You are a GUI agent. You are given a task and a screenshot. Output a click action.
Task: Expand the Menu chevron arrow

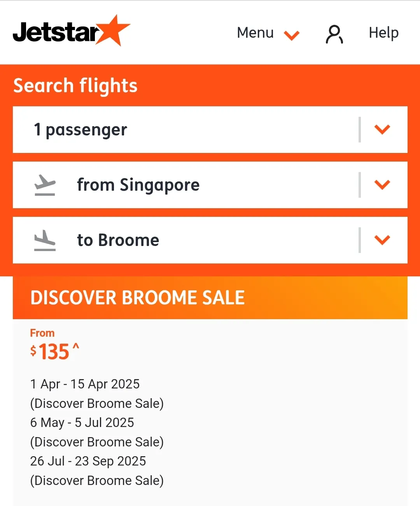(292, 35)
